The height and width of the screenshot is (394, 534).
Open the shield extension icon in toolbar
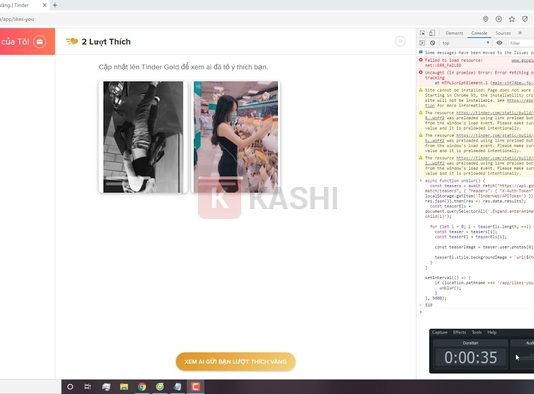[x=525, y=19]
